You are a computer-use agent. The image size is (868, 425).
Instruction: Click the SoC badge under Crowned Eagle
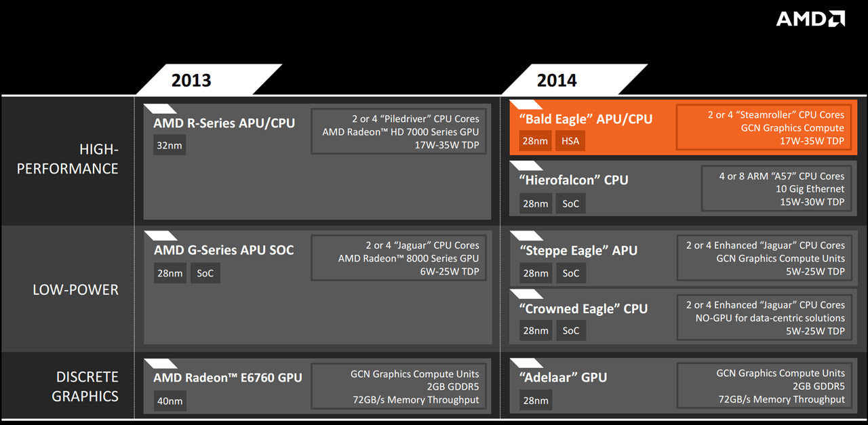(571, 330)
